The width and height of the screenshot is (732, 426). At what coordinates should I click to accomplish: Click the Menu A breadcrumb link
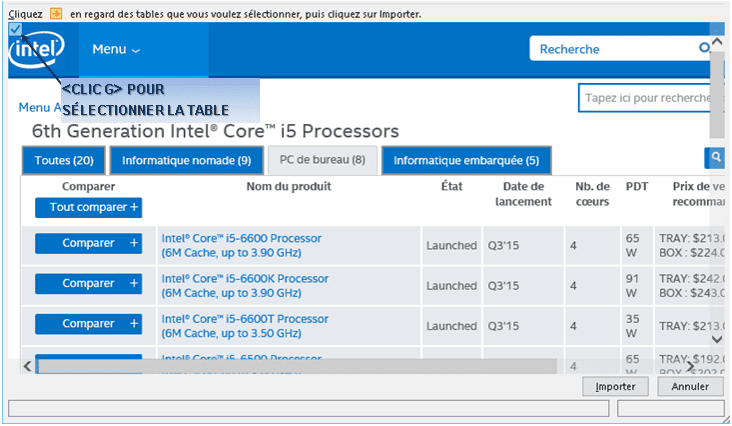coord(40,107)
